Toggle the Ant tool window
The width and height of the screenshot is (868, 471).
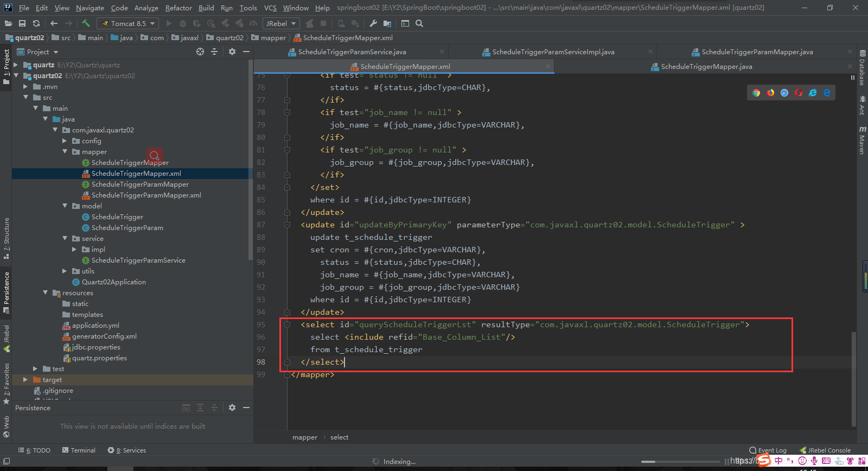point(862,105)
